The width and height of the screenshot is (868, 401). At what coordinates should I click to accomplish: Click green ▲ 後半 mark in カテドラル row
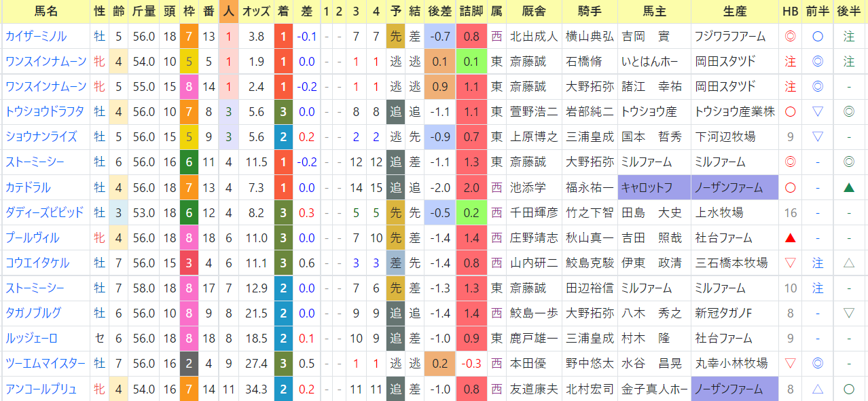click(x=849, y=187)
